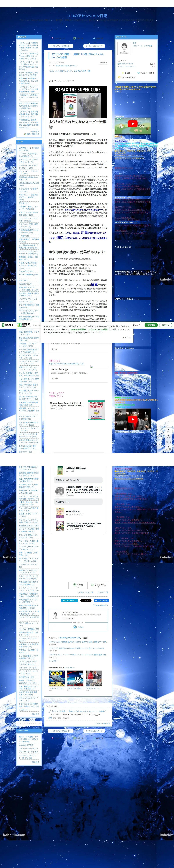Click floating 上に戻る arrow button

(x=169, y=447)
